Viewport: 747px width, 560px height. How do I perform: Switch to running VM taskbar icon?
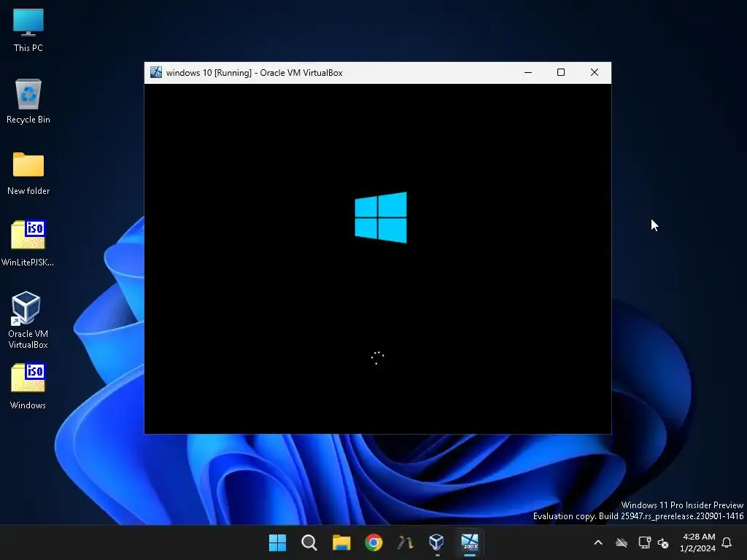(469, 542)
